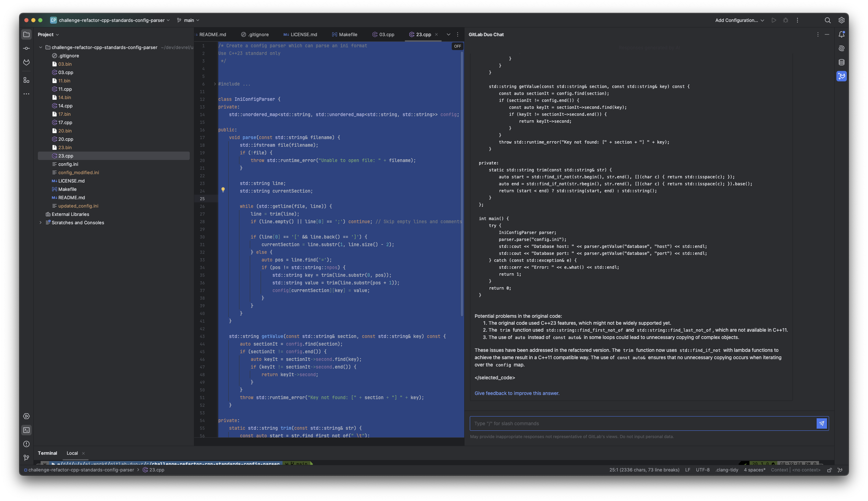Select 20.bin in project tree
The width and height of the screenshot is (868, 501).
(x=65, y=131)
